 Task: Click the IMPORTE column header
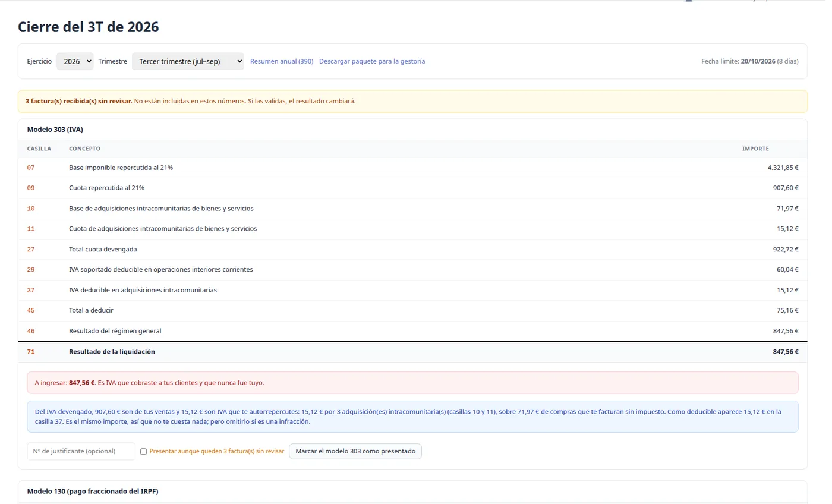pos(755,149)
